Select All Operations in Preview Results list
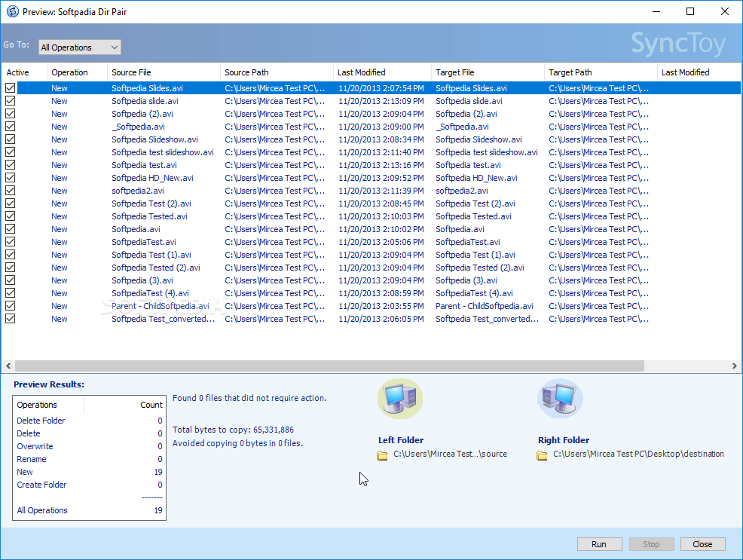 (x=42, y=510)
